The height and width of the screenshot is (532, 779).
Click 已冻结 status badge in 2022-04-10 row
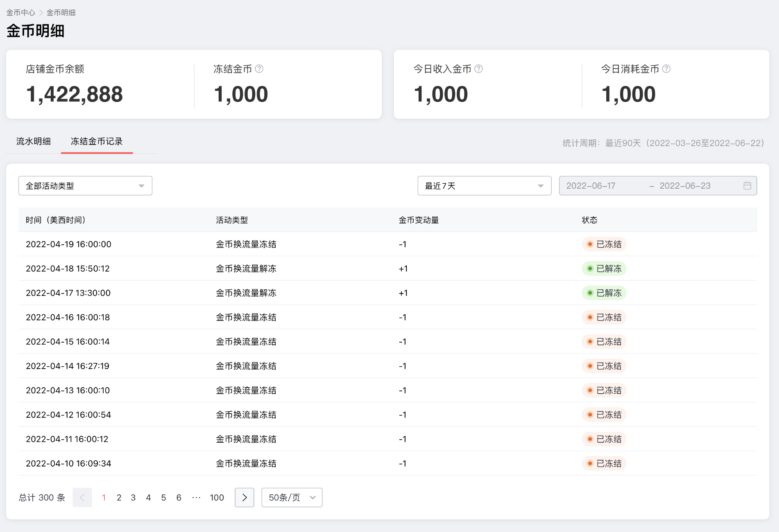[x=604, y=463]
